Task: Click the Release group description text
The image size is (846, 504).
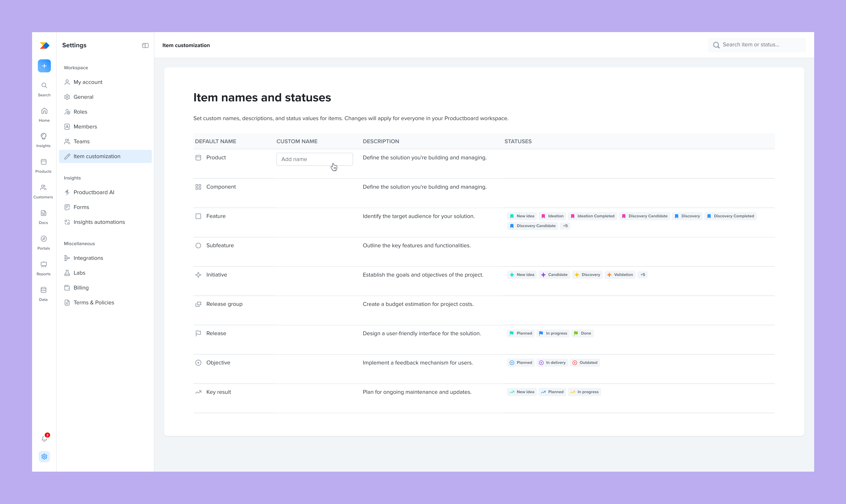Action: pos(418,304)
